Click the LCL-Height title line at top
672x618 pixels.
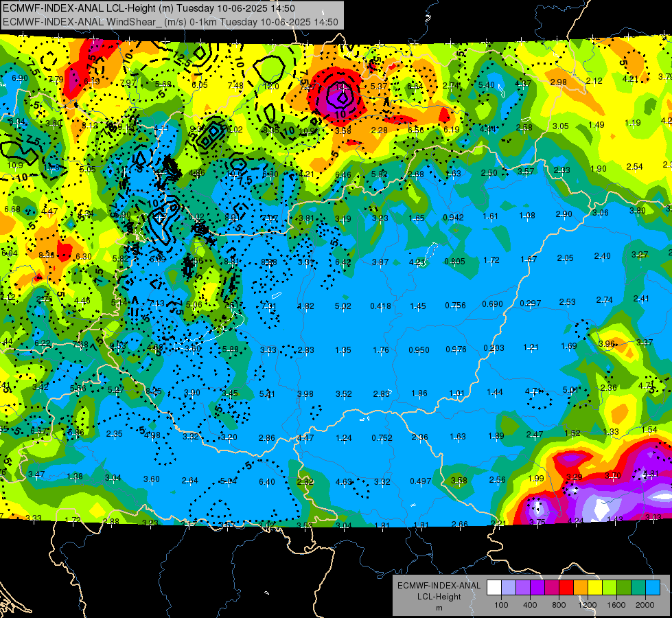[149, 8]
